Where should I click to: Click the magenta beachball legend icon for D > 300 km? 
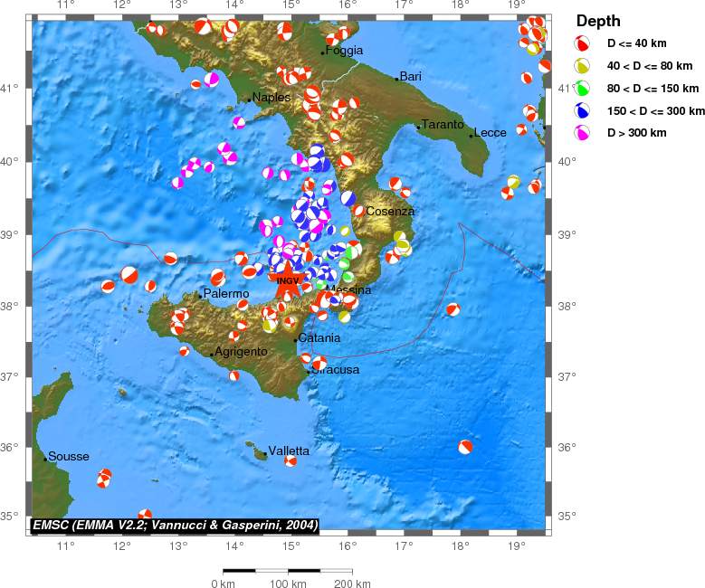584,134
